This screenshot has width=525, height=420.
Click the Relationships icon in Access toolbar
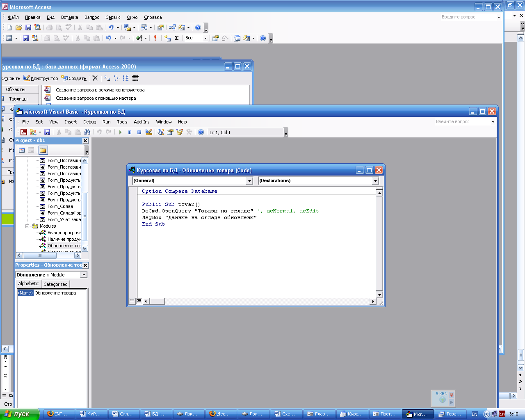tap(172, 27)
